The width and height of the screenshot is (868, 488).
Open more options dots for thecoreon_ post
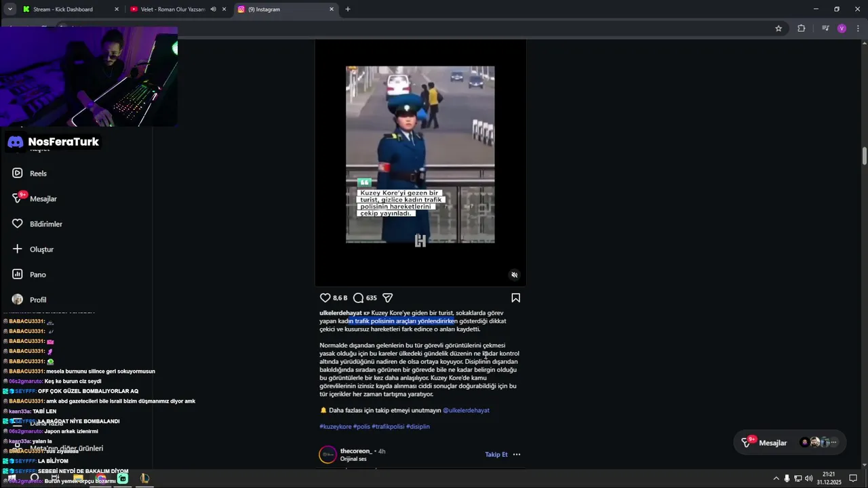(x=517, y=455)
